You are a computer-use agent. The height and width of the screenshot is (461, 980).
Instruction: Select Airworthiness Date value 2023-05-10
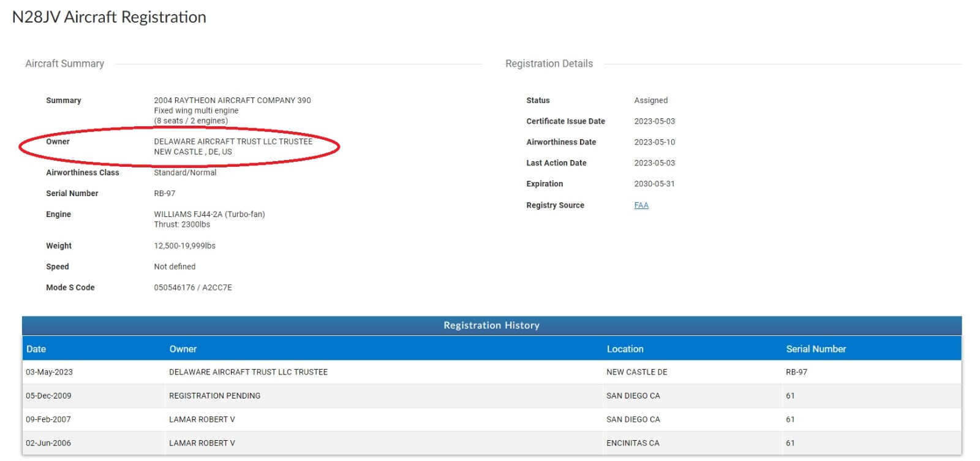click(x=654, y=142)
